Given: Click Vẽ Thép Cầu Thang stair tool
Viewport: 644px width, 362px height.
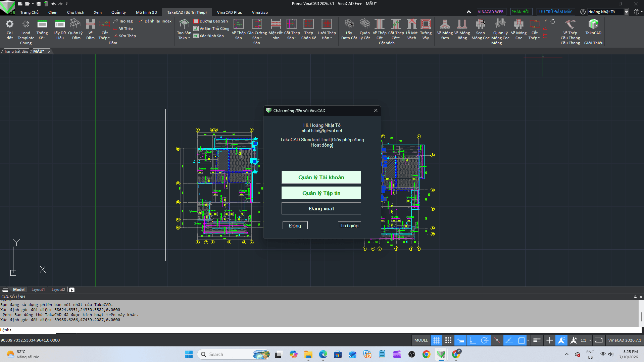Looking at the screenshot, I should click(570, 30).
